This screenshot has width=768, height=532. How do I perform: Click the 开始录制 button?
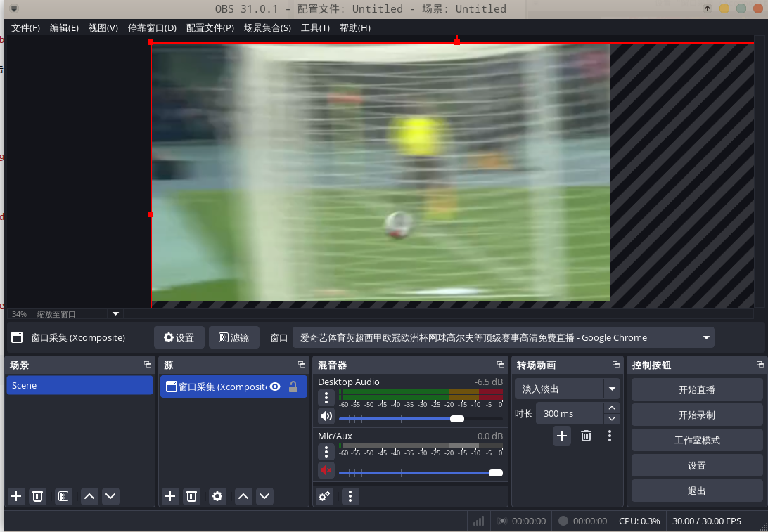click(696, 415)
